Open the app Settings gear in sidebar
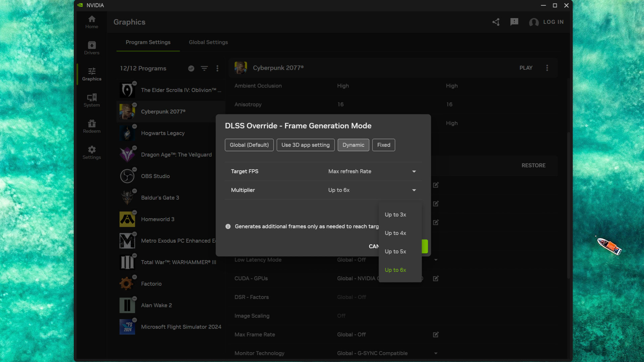 [x=92, y=153]
